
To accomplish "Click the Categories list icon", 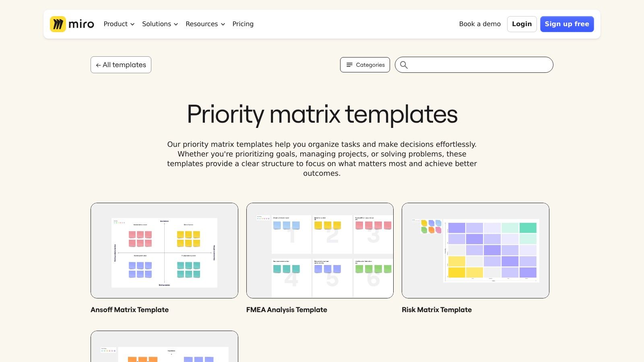I will pos(349,65).
